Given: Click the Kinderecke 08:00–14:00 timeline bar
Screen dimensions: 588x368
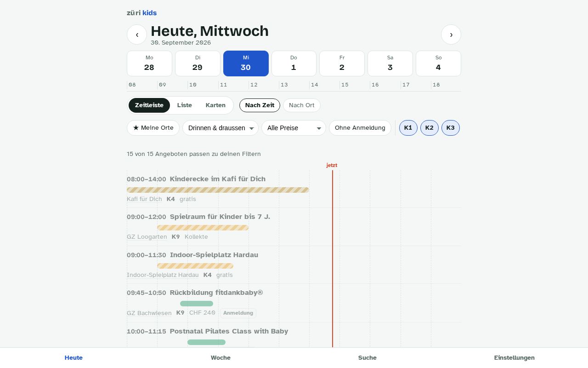Looking at the screenshot, I should pos(218,190).
